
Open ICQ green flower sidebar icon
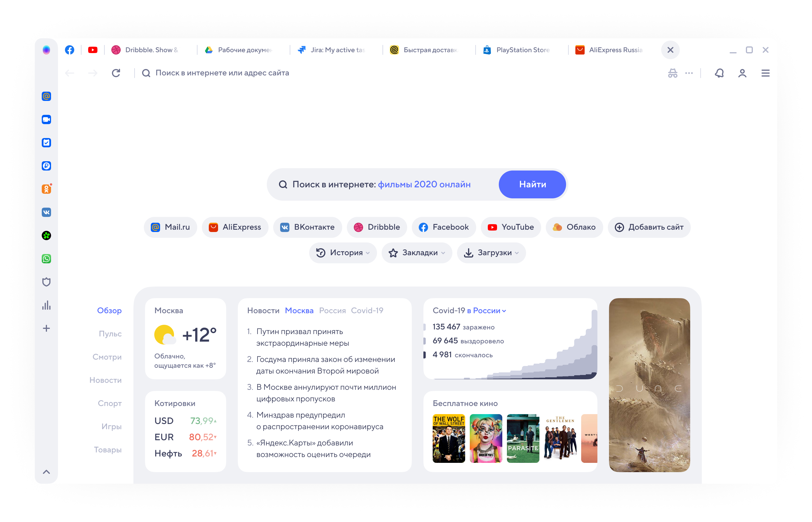[46, 235]
